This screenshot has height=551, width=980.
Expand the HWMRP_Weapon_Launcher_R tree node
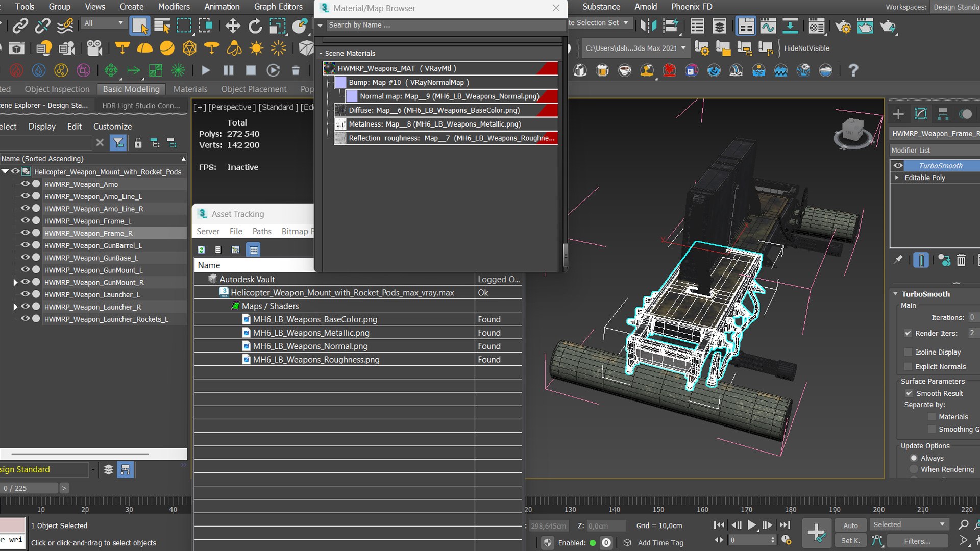click(15, 307)
